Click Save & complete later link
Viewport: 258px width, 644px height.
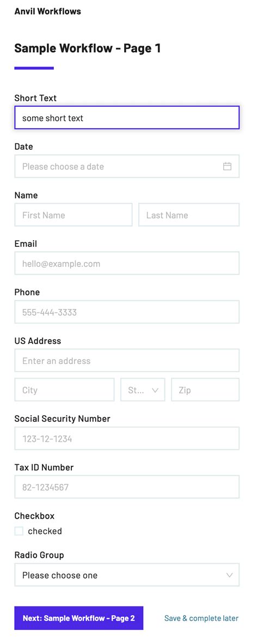[201, 618]
